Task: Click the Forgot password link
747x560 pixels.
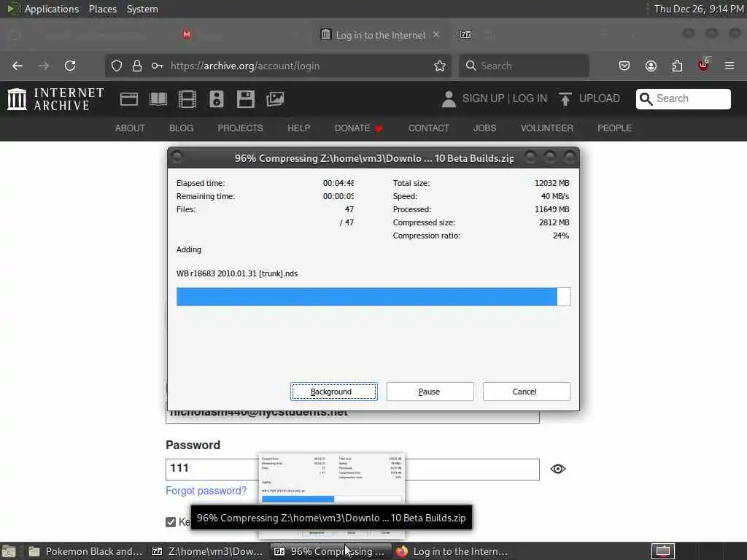Action: (206, 491)
